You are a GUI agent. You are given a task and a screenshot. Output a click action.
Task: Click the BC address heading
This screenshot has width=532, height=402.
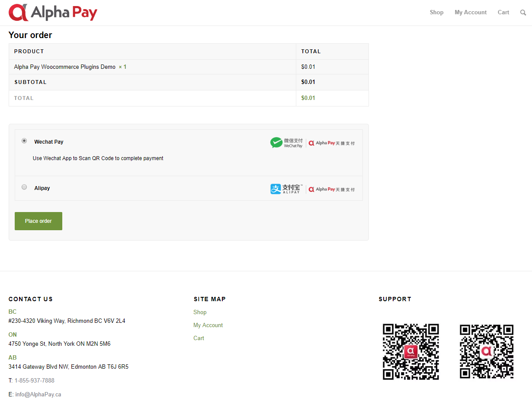click(13, 312)
